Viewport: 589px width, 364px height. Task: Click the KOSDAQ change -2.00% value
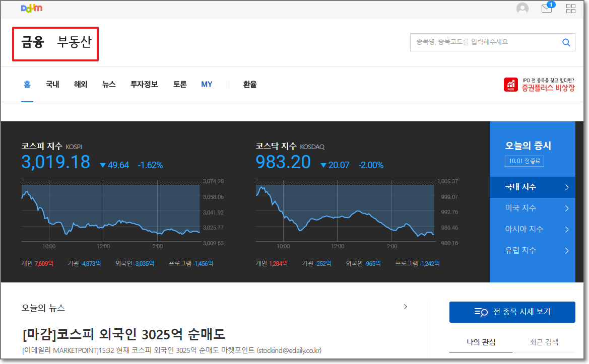371,165
